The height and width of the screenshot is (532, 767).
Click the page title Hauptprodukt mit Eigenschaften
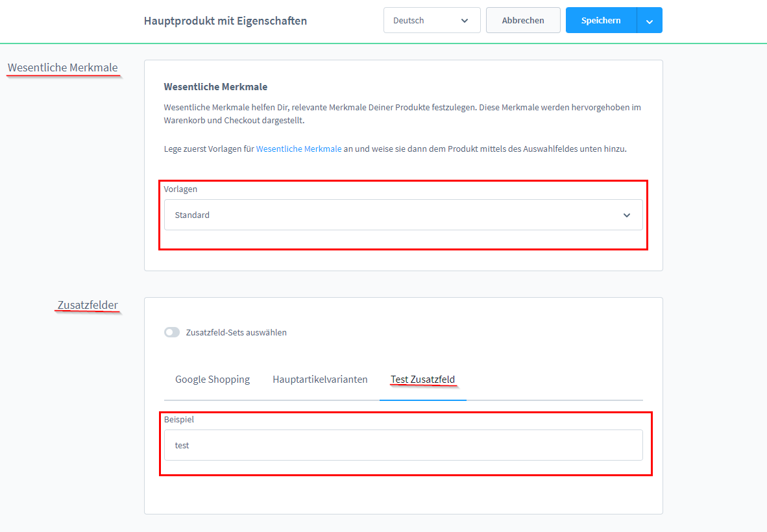pyautogui.click(x=225, y=21)
